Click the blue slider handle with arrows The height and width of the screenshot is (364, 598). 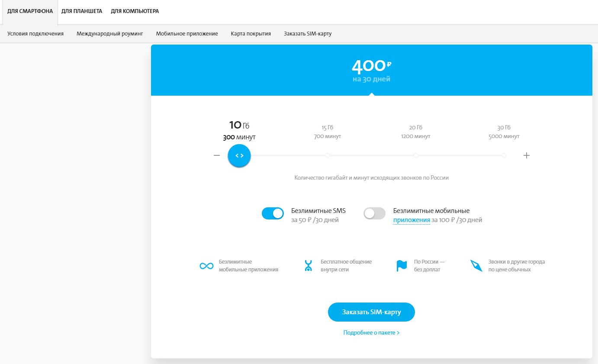point(239,155)
